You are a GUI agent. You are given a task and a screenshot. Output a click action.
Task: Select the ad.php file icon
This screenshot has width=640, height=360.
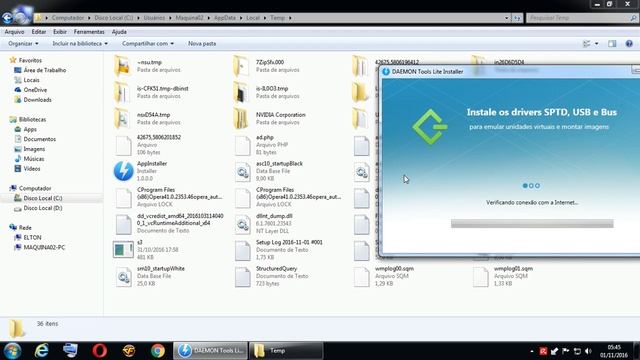(x=242, y=145)
